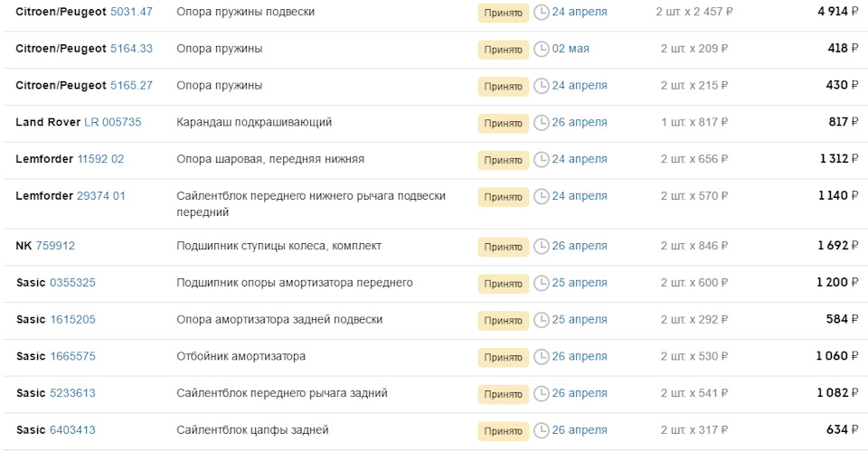The width and height of the screenshot is (868, 451).
Task: Click the clock icon in the LR 005735 row
Action: pos(542,123)
